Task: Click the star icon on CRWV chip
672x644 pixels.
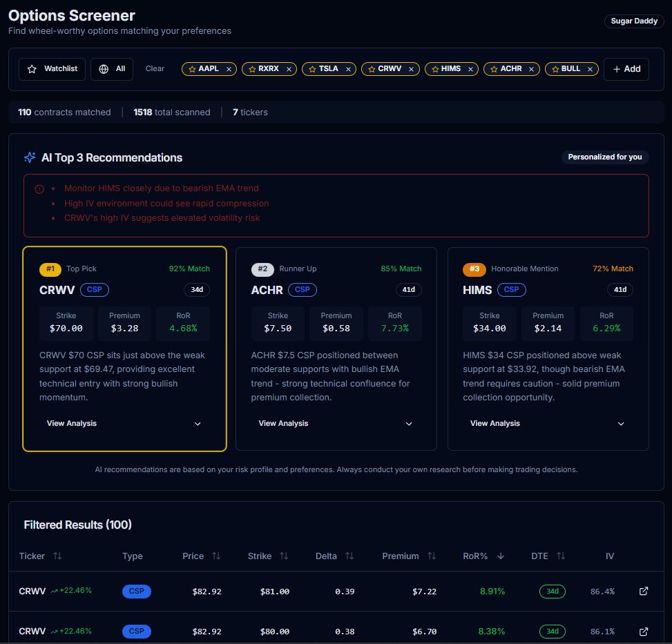Action: pyautogui.click(x=372, y=69)
